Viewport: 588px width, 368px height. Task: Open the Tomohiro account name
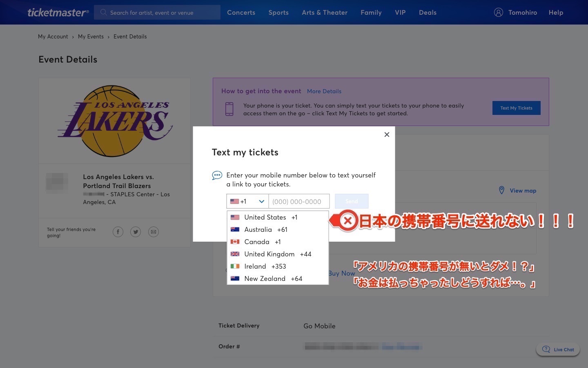tap(523, 12)
